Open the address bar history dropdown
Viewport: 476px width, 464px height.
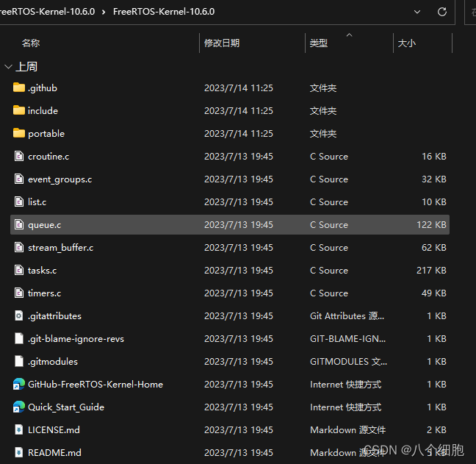click(417, 12)
